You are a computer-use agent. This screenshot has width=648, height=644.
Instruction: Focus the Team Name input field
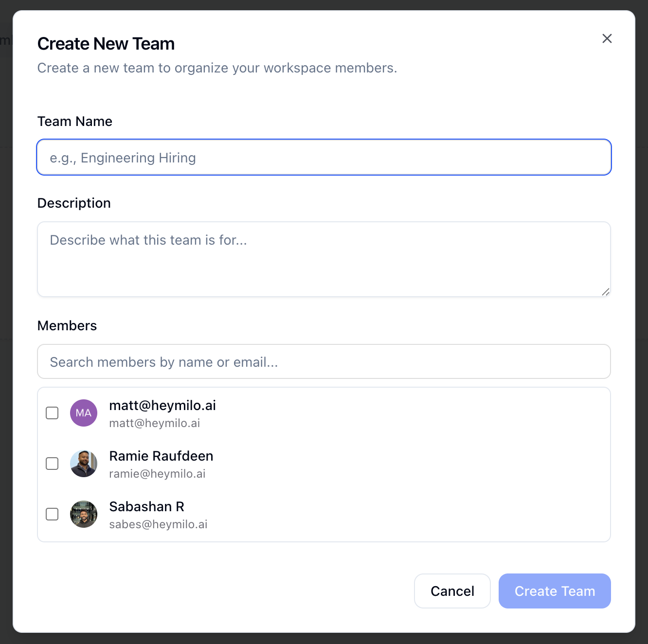[324, 158]
